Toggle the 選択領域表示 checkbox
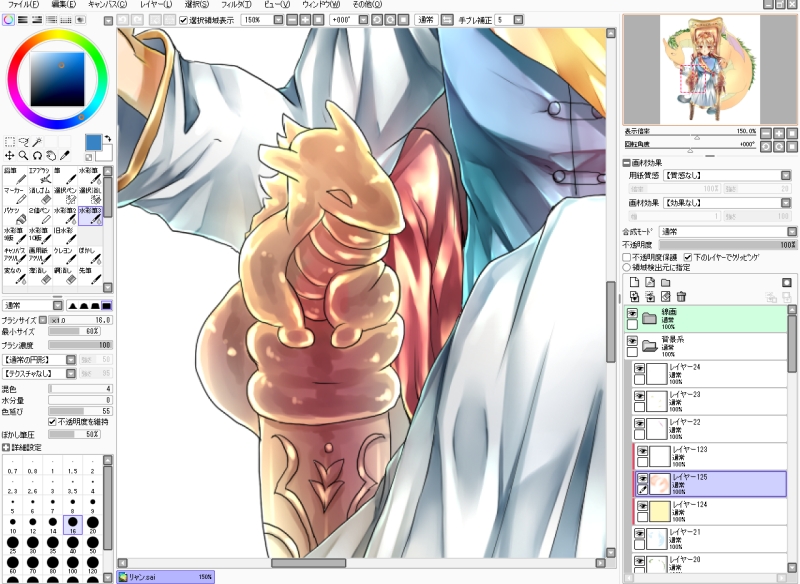This screenshot has height=584, width=800. point(184,20)
